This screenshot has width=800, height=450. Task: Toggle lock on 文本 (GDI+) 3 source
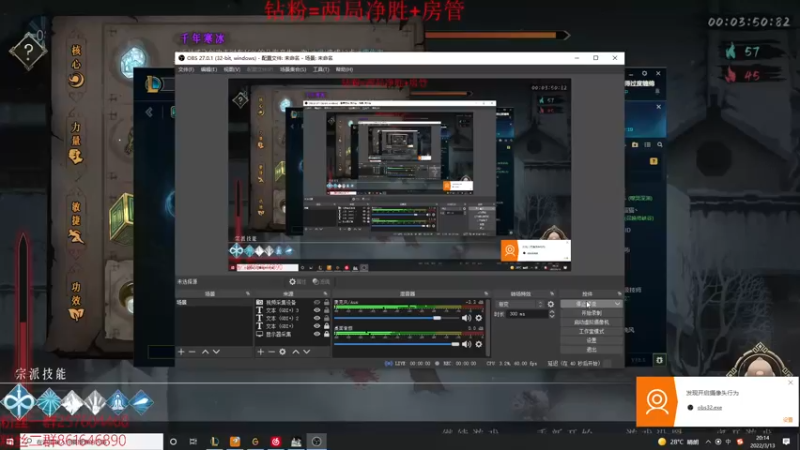click(x=327, y=310)
